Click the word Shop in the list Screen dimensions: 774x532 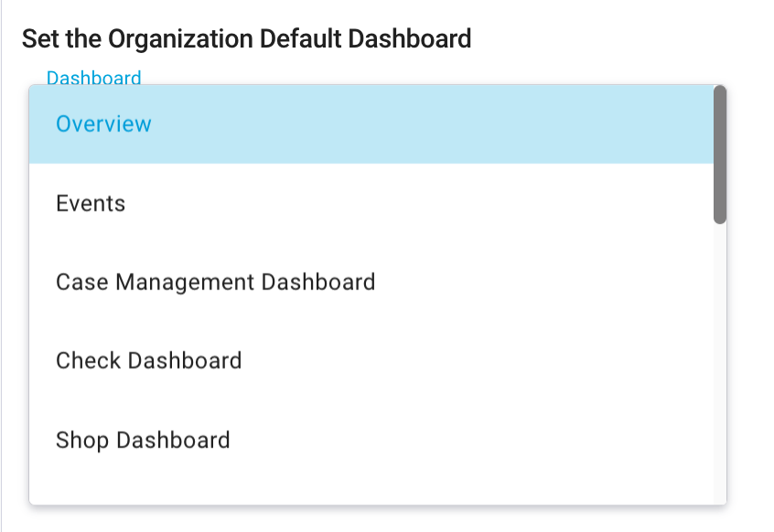pyautogui.click(x=82, y=440)
